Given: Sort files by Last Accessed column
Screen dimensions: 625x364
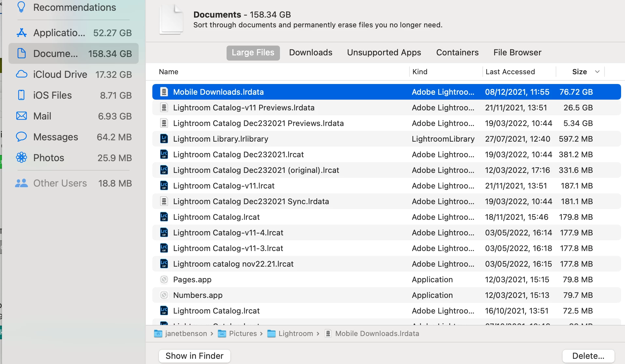Looking at the screenshot, I should click(x=510, y=72).
